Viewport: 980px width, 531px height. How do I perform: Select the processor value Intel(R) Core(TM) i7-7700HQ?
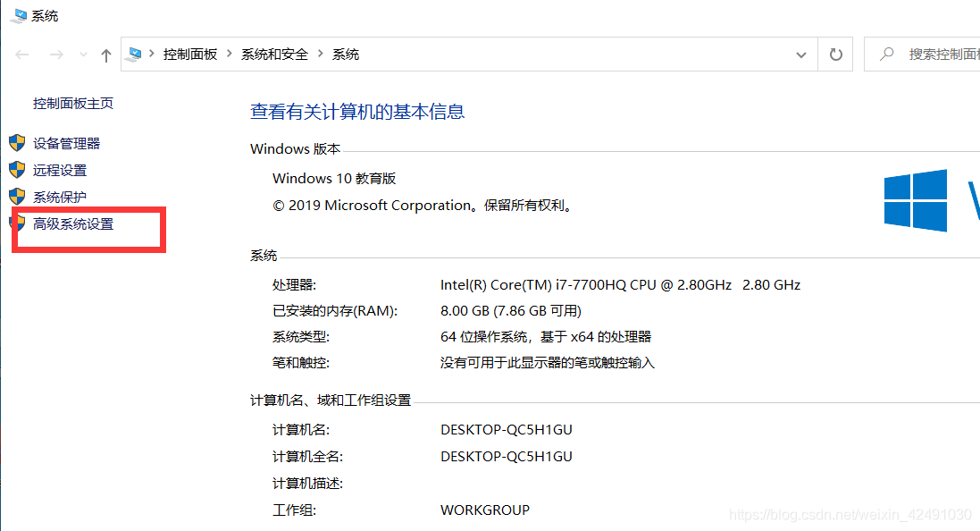point(620,284)
